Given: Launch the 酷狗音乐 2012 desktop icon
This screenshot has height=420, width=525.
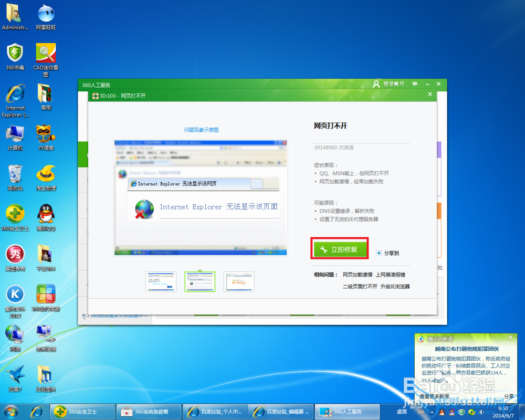Looking at the screenshot, I should point(15,301).
